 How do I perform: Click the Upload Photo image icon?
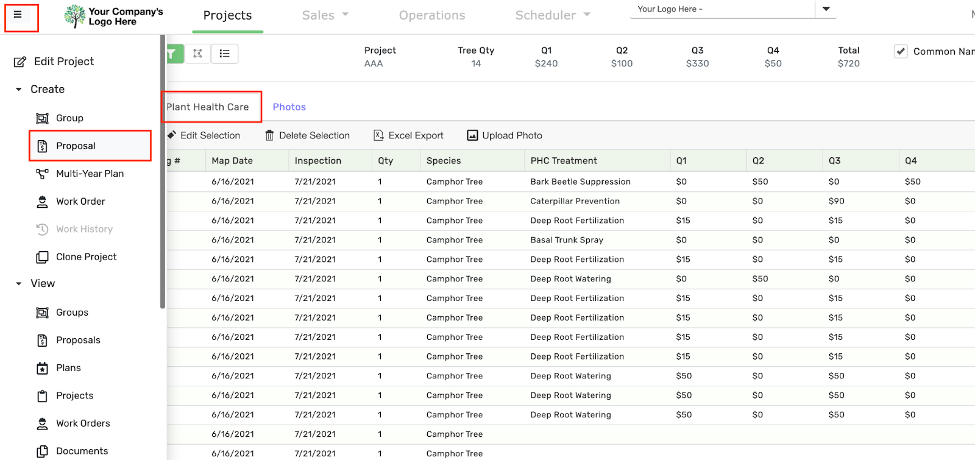[472, 135]
